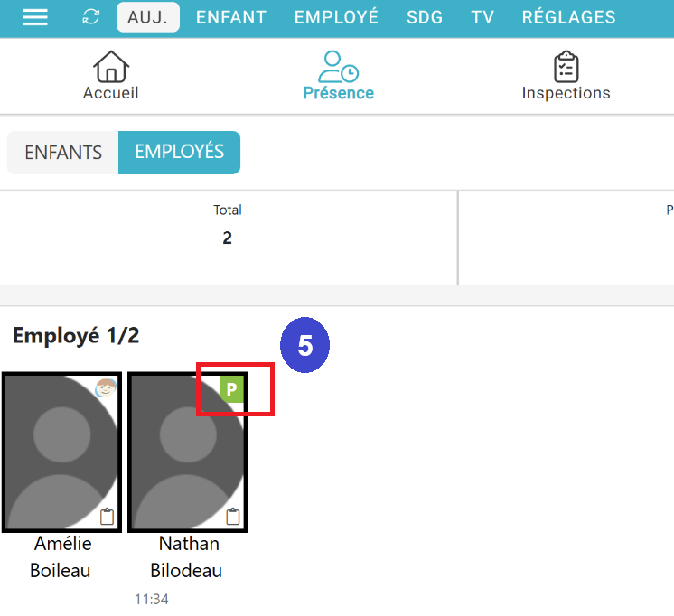The height and width of the screenshot is (616, 674).
Task: Click the child face badge on Amélie
Action: point(108,389)
